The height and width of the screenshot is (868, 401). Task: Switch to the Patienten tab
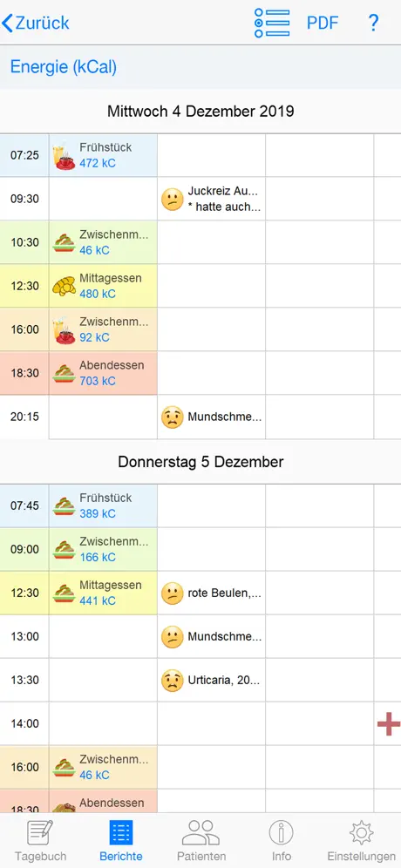(x=201, y=840)
